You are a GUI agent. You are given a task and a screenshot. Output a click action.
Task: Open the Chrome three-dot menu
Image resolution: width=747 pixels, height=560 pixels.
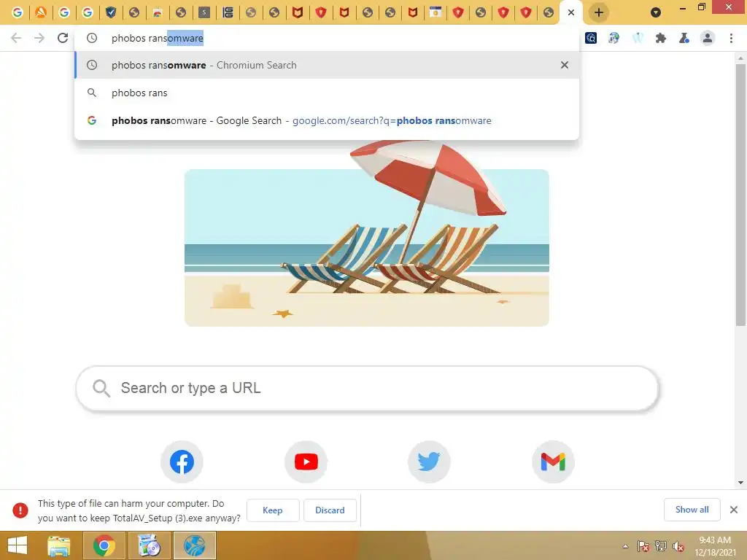pyautogui.click(x=731, y=38)
